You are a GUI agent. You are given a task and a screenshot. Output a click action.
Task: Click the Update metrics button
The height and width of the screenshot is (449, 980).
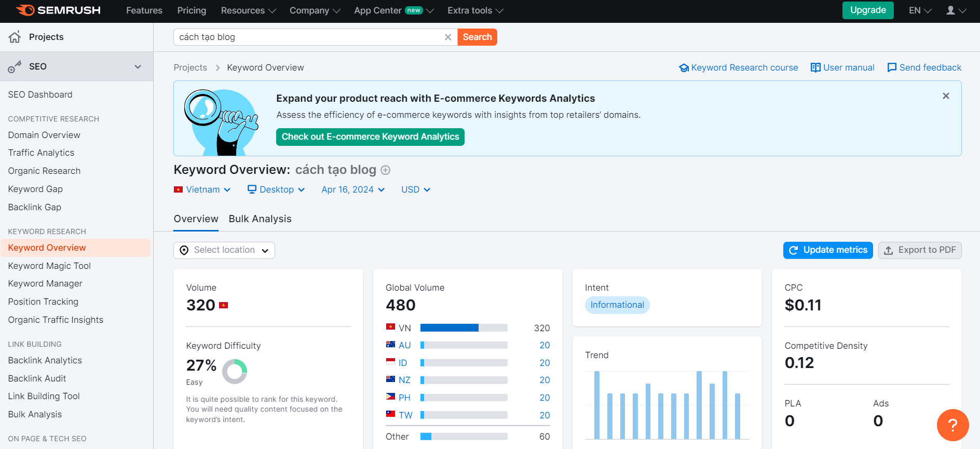pyautogui.click(x=828, y=250)
